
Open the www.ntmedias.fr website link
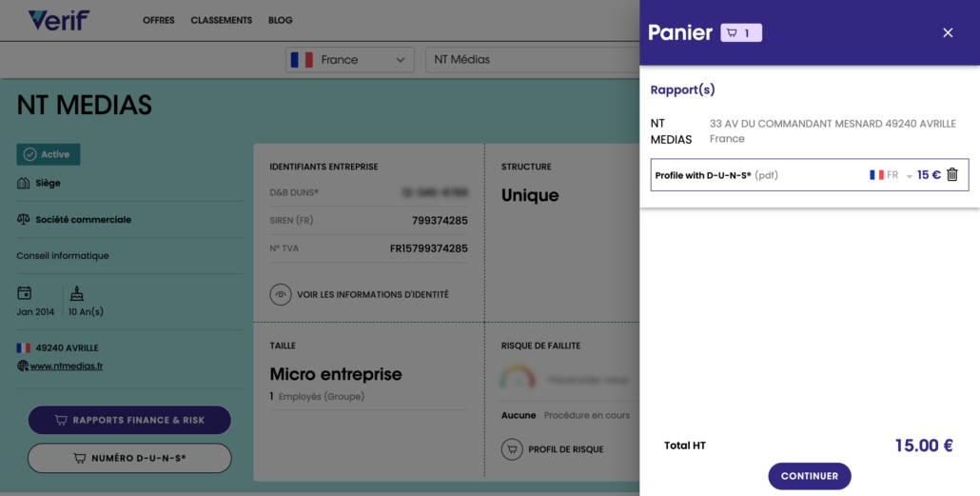coord(67,366)
